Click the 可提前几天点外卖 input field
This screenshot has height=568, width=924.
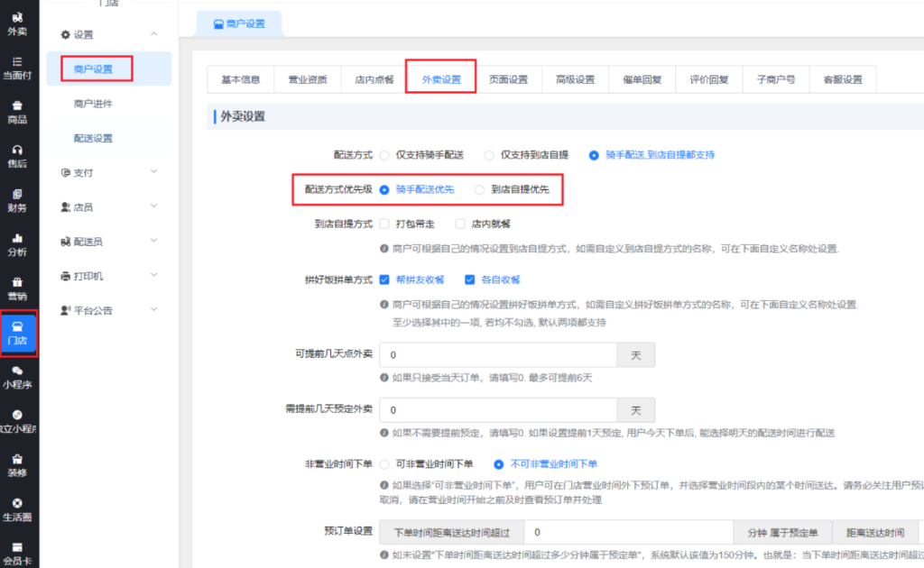coord(498,355)
